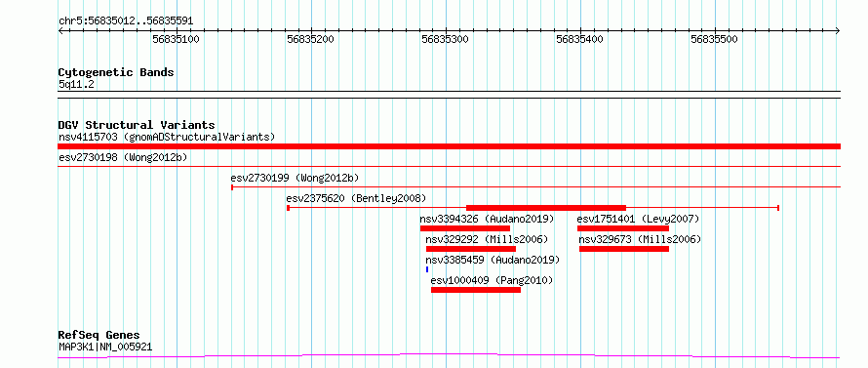Select nsv3385459 (Audano2019) label
Viewport: 868px width, 368px height.
(x=493, y=260)
